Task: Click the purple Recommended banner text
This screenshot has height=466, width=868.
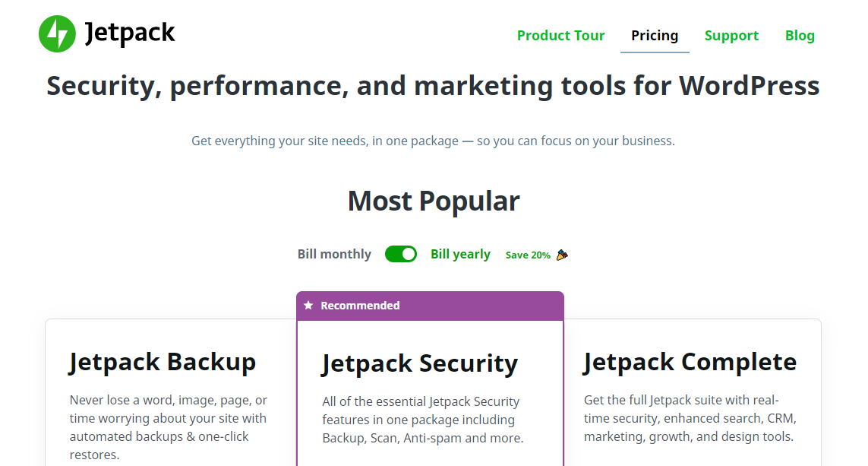Action: (360, 306)
